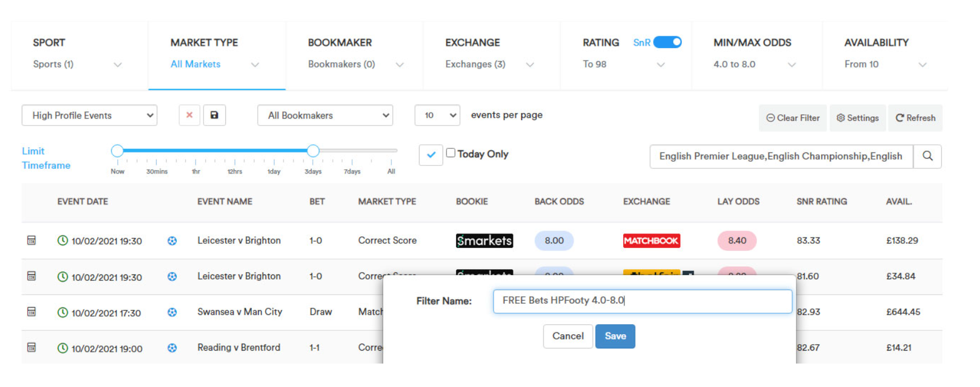Click football icon in Leicester v Brighton 83.33 row
This screenshot has height=387, width=980.
pyautogui.click(x=172, y=241)
